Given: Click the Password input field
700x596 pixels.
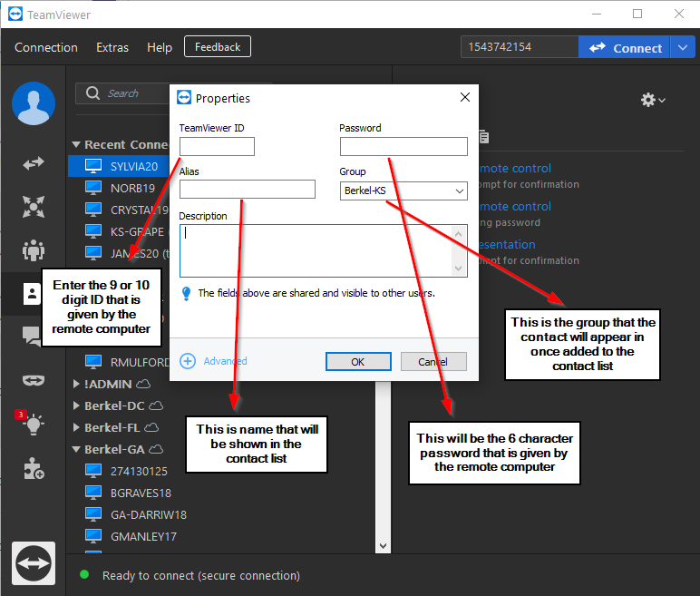Looking at the screenshot, I should tap(403, 147).
